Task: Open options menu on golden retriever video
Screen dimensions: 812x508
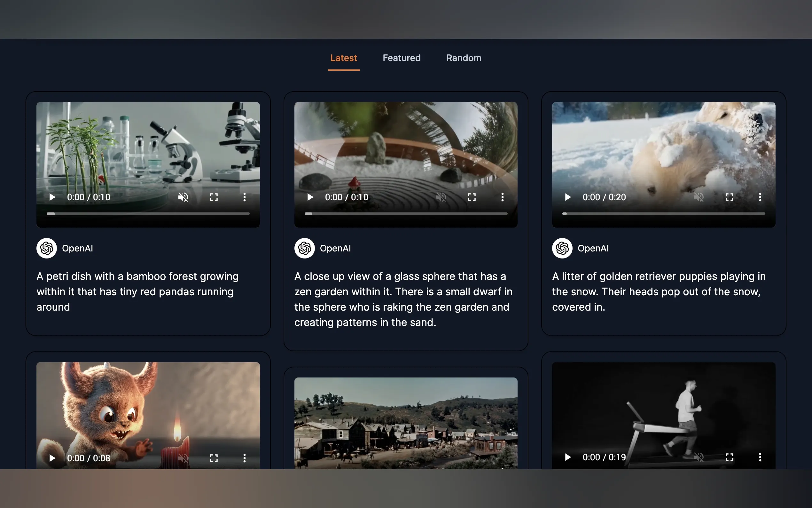Action: coord(760,197)
